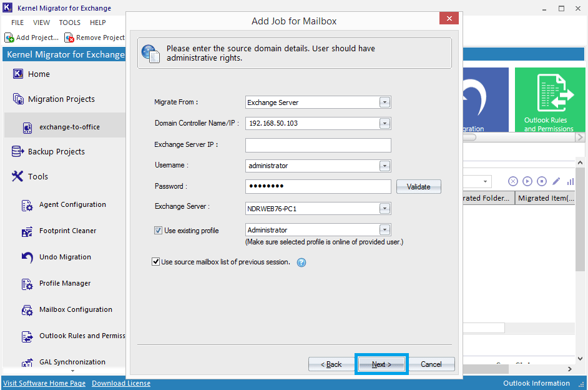Click the Tools wrench icon
Image resolution: width=588 pixels, height=390 pixels.
(17, 176)
